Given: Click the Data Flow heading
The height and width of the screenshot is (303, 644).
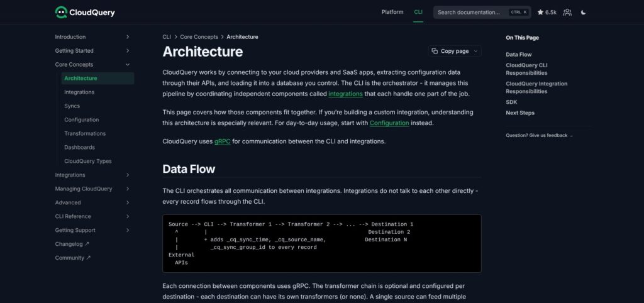Looking at the screenshot, I should tap(189, 169).
